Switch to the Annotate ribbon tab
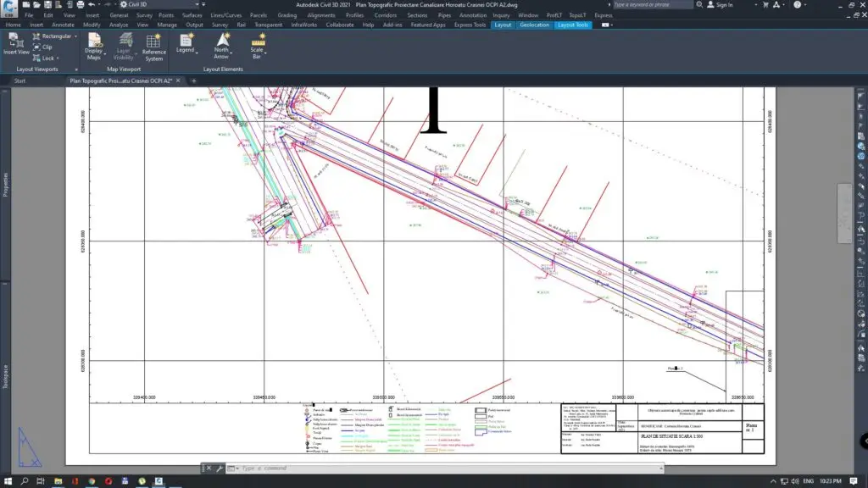The height and width of the screenshot is (488, 868). [63, 25]
